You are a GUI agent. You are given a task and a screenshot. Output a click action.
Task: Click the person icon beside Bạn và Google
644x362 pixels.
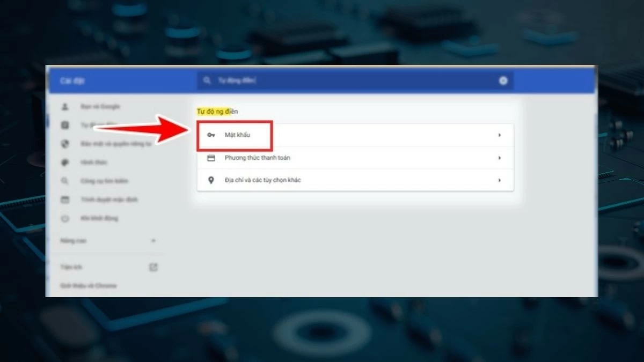[65, 106]
